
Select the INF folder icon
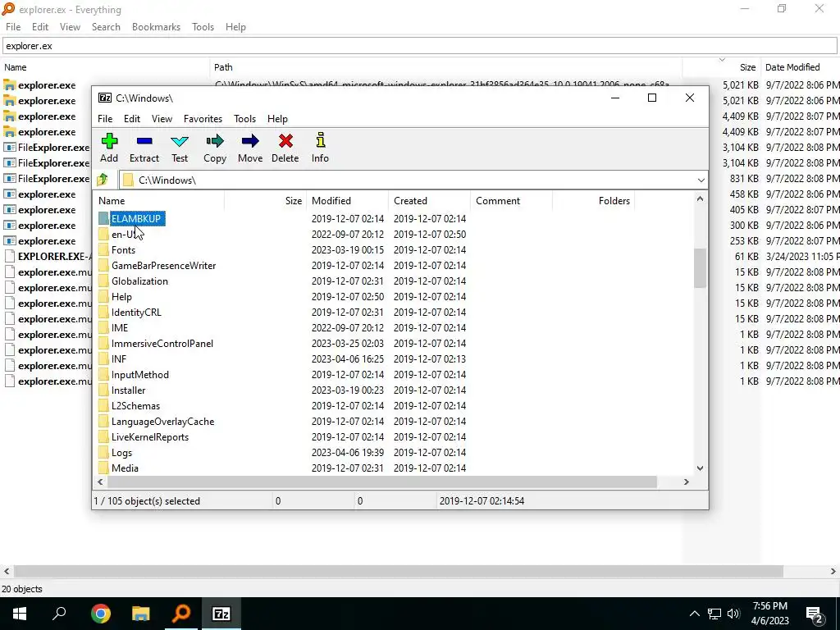coord(103,359)
